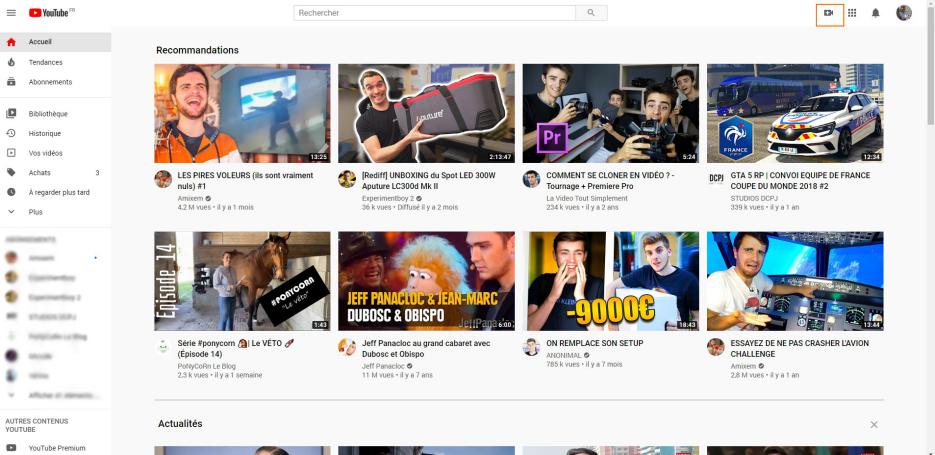Open the GTA 5 RP convoi thumbnail
Image resolution: width=935 pixels, height=455 pixels.
point(794,113)
